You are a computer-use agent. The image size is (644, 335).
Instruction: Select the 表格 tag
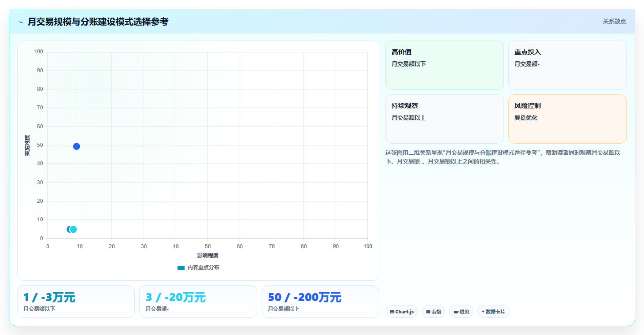[433, 312]
